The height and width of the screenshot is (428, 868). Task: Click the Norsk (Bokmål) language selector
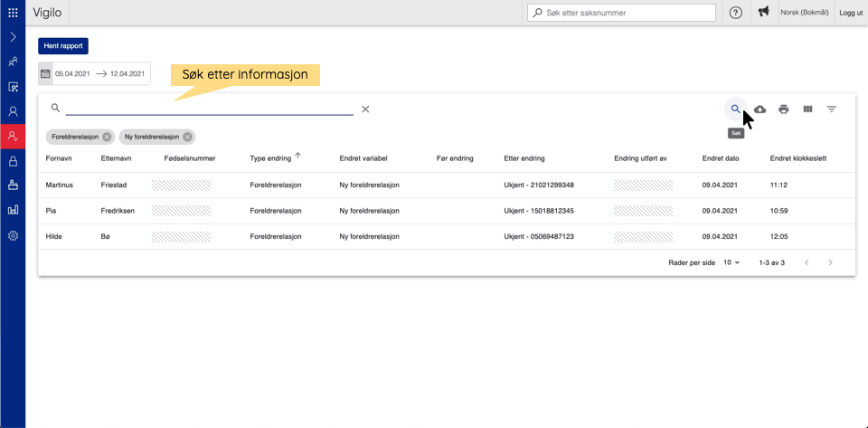[804, 12]
